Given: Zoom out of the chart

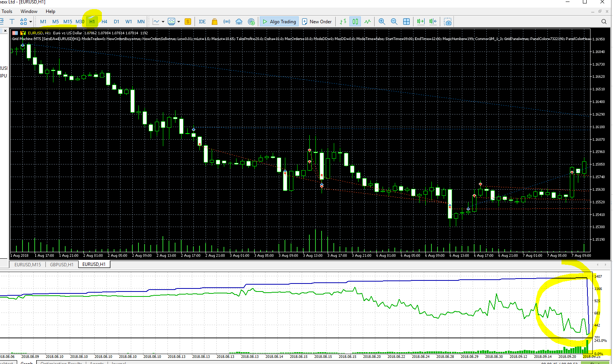Looking at the screenshot, I should tap(394, 22).
